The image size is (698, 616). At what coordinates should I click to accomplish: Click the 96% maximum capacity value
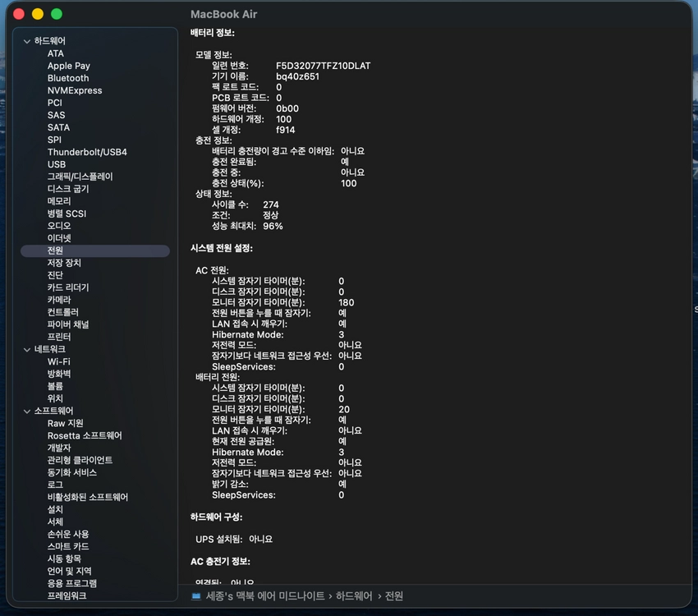273,226
